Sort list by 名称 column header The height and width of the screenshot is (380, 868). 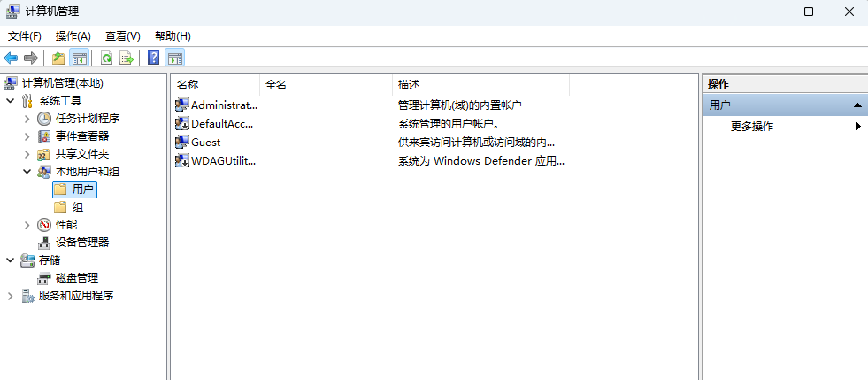tap(215, 85)
